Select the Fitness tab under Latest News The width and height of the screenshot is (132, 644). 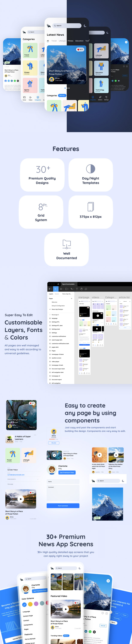coord(70,41)
